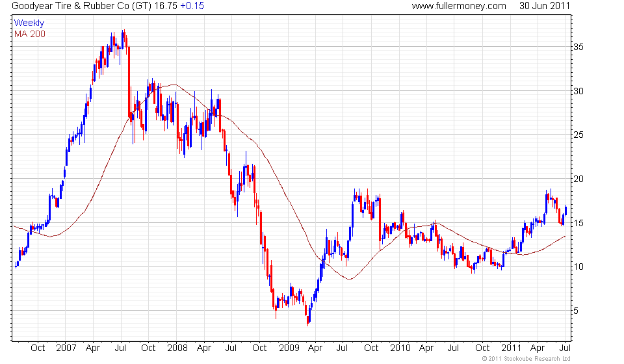This screenshot has height=364, width=624.
Task: Click the 2009 year axis label
Action: tap(289, 348)
